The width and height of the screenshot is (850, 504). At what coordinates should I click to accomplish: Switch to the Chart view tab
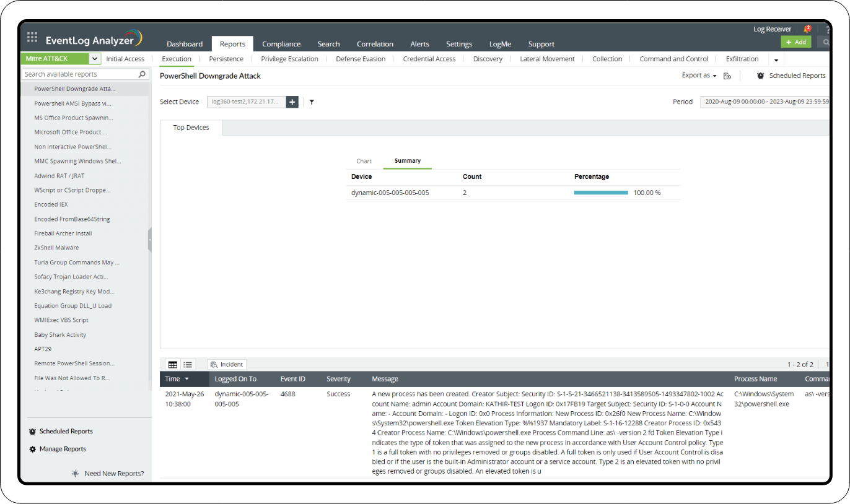point(364,161)
